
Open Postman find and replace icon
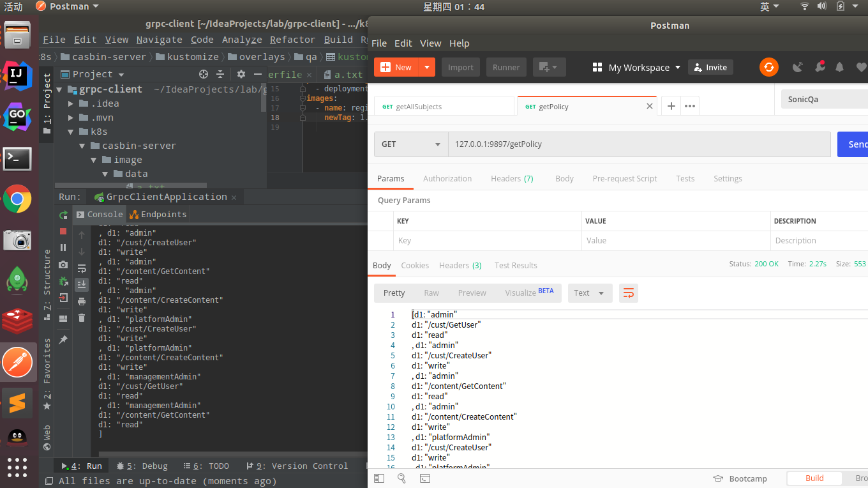(x=401, y=478)
